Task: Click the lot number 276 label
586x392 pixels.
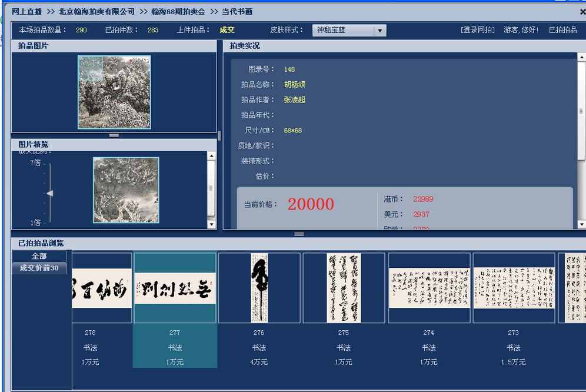Action: click(259, 333)
